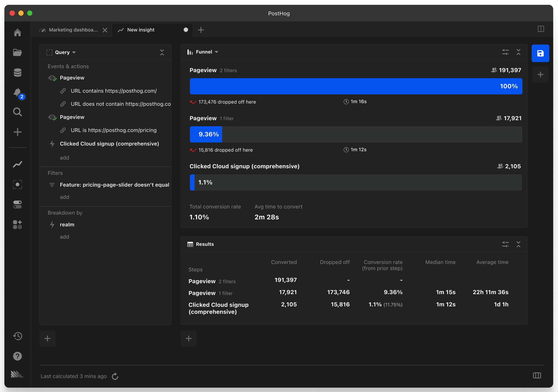Image resolution: width=558 pixels, height=392 pixels.
Task: Open the trends insight icon in sidebar
Action: coord(17,165)
